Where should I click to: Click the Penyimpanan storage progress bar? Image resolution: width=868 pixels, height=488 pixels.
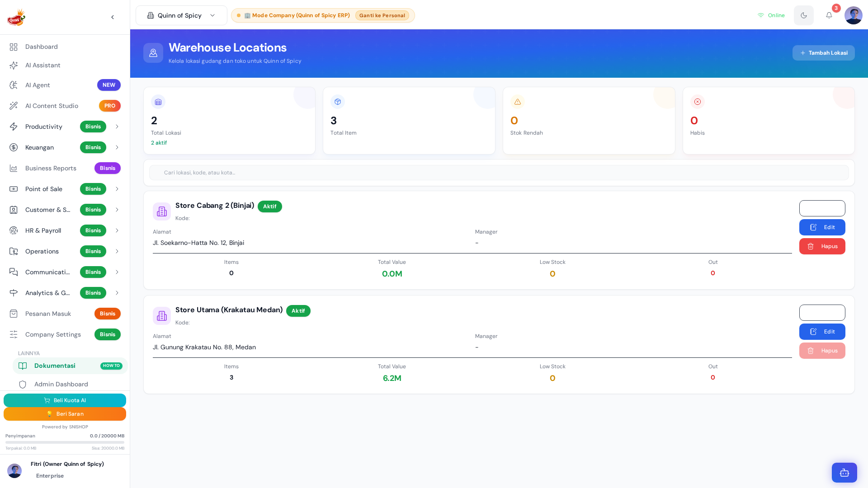pyautogui.click(x=65, y=442)
